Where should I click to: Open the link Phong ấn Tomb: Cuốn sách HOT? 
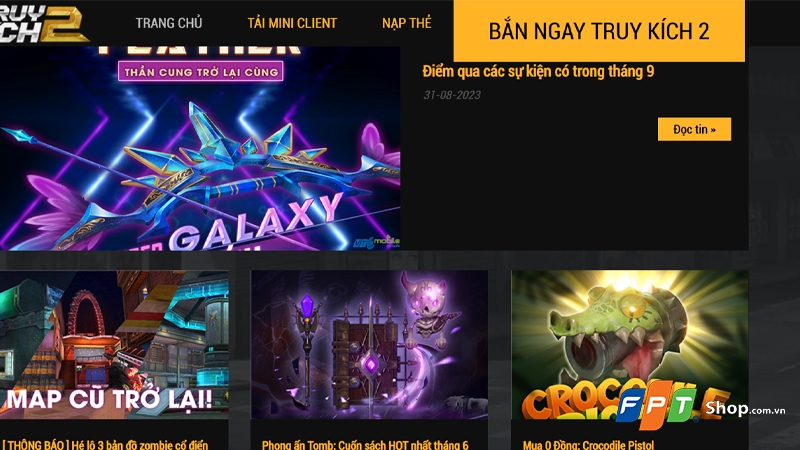[x=365, y=444]
